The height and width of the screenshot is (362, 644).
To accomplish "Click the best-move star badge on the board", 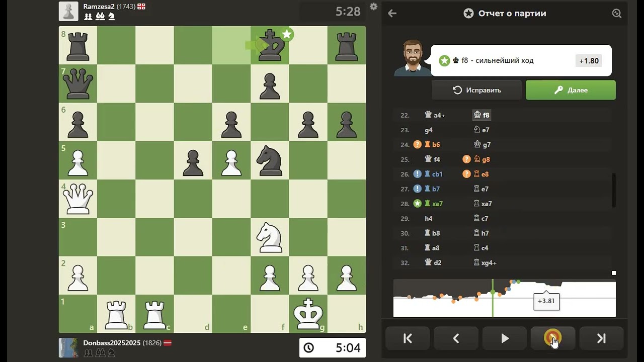I will 287,34.
